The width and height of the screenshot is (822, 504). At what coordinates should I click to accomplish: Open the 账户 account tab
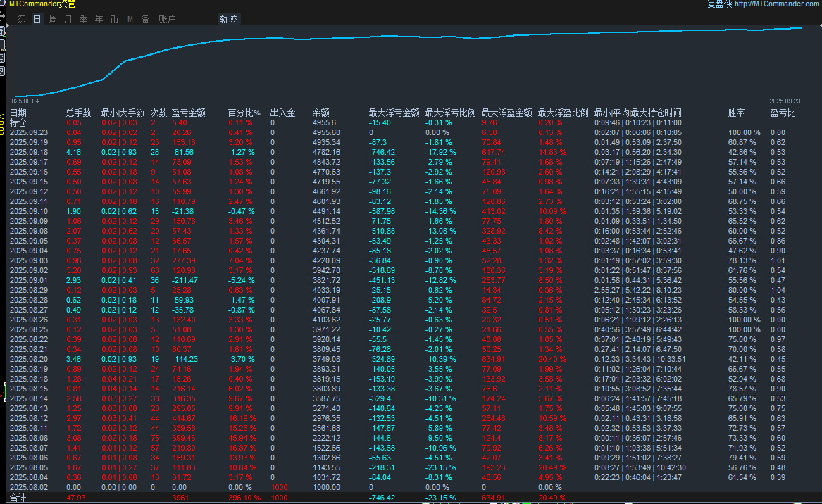167,20
